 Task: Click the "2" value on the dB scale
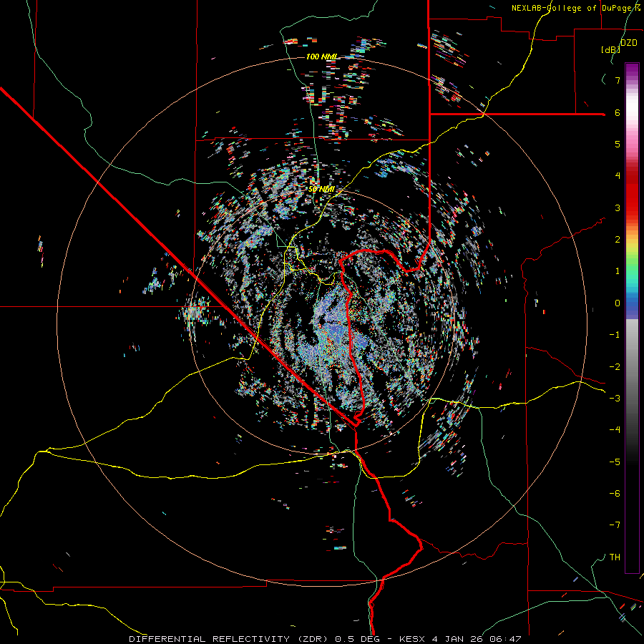(x=618, y=240)
